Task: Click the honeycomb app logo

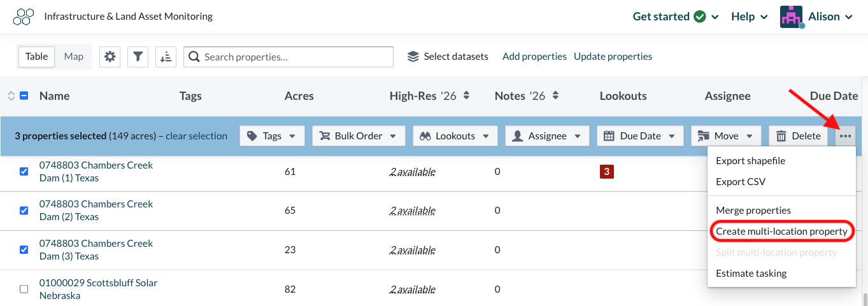Action: pos(24,17)
